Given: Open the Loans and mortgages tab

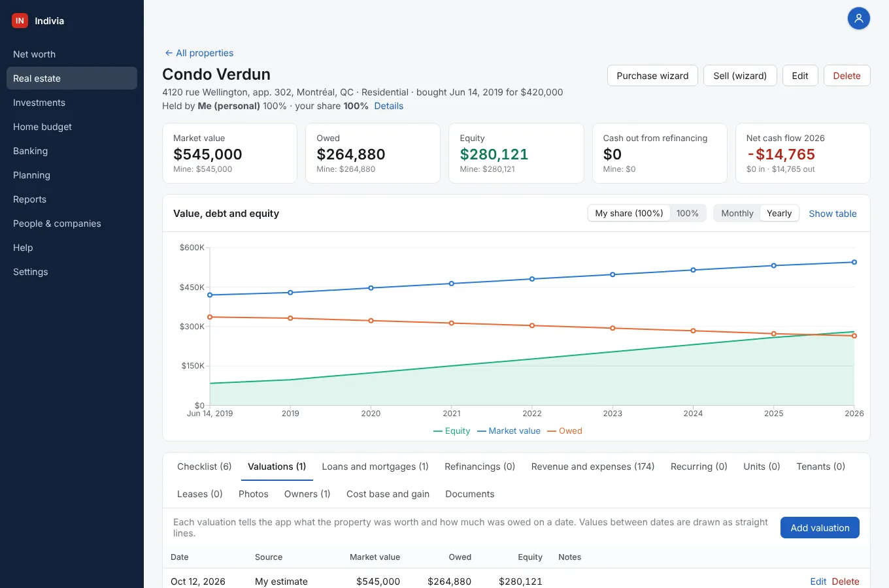Looking at the screenshot, I should [x=375, y=466].
